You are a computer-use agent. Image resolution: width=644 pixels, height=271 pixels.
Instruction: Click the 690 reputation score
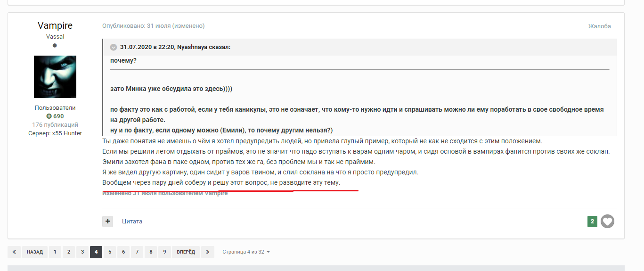pos(55,116)
